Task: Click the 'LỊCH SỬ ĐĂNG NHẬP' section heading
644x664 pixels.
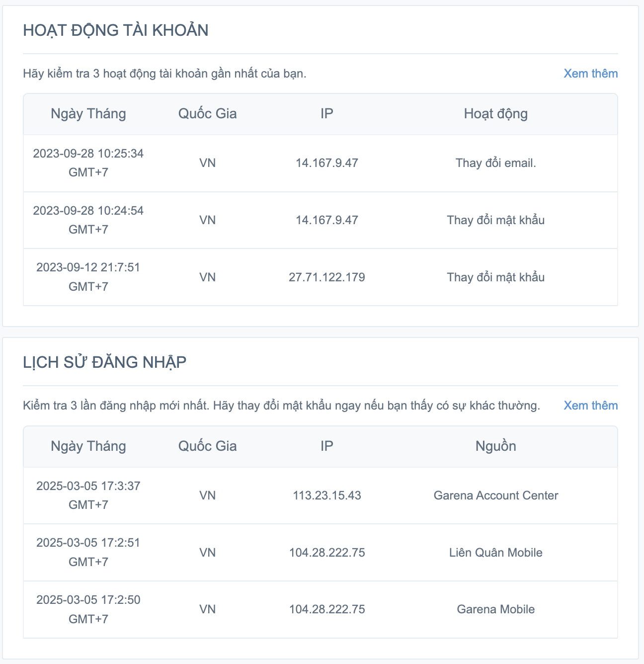Action: tap(105, 362)
